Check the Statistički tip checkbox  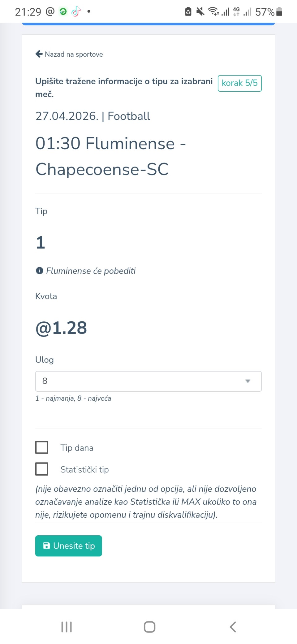pyautogui.click(x=42, y=469)
